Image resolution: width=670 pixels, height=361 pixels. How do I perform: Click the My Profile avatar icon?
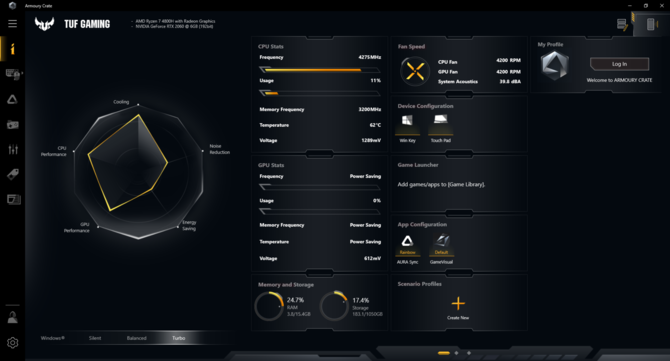(x=554, y=65)
